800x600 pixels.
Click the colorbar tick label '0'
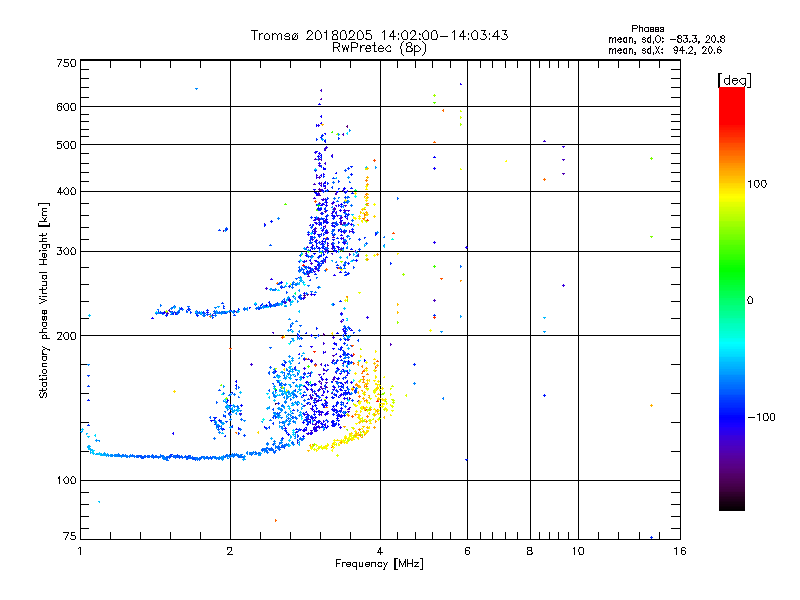750,301
